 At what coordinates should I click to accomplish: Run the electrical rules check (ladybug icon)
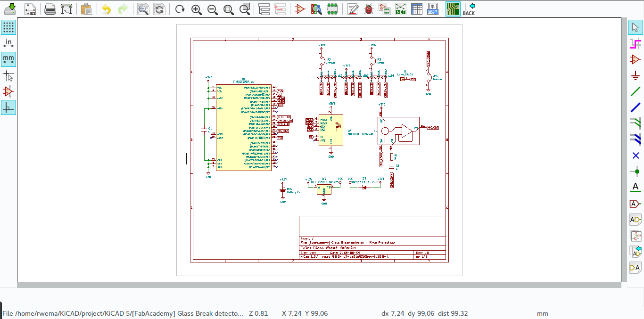(x=368, y=8)
